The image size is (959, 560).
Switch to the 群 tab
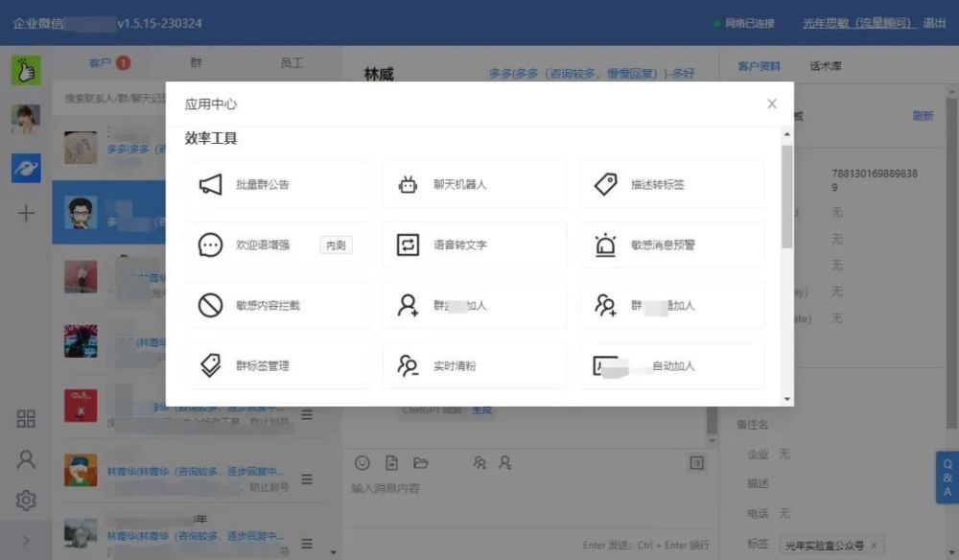coord(196,62)
